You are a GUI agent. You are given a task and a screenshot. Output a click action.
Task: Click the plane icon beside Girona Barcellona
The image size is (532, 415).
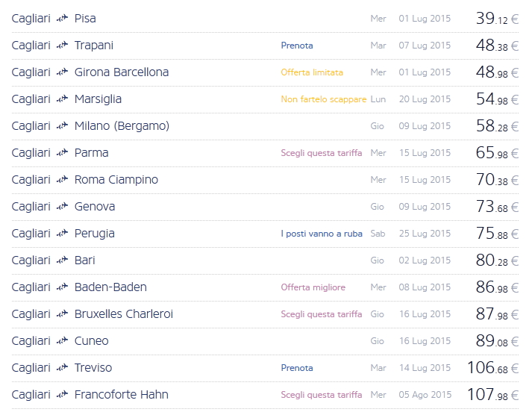62,72
